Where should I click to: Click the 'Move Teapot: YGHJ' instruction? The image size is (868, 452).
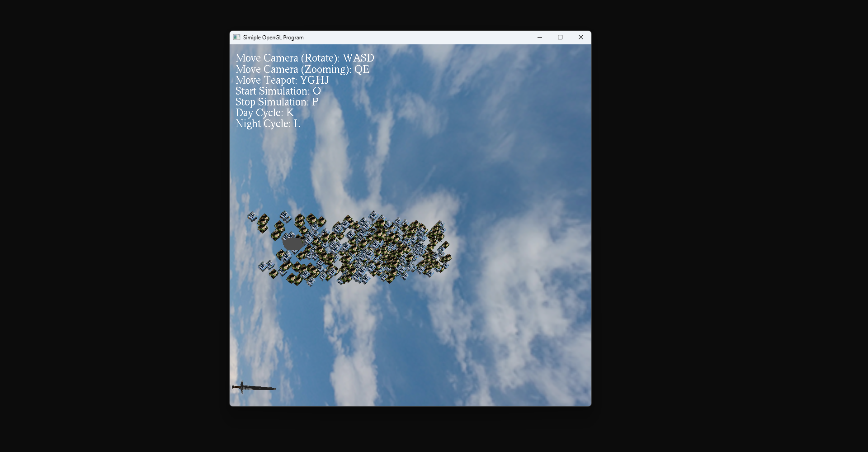[x=282, y=80]
